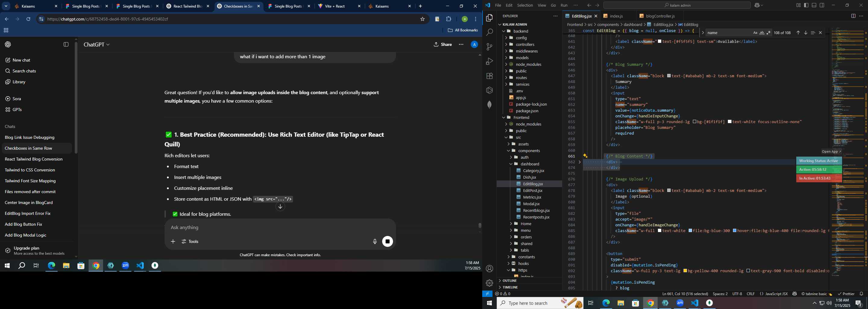This screenshot has width=868, height=309.
Task: Stop the ChatGPT response generation
Action: click(388, 241)
